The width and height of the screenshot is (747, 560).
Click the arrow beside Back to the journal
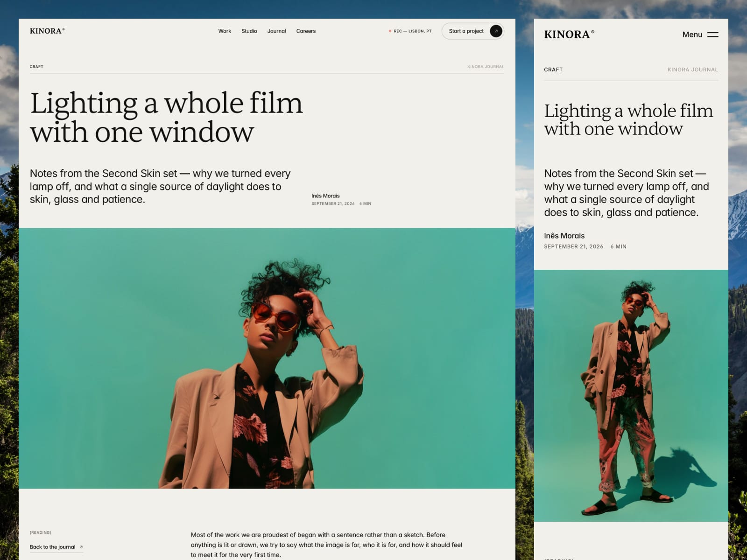[81, 547]
